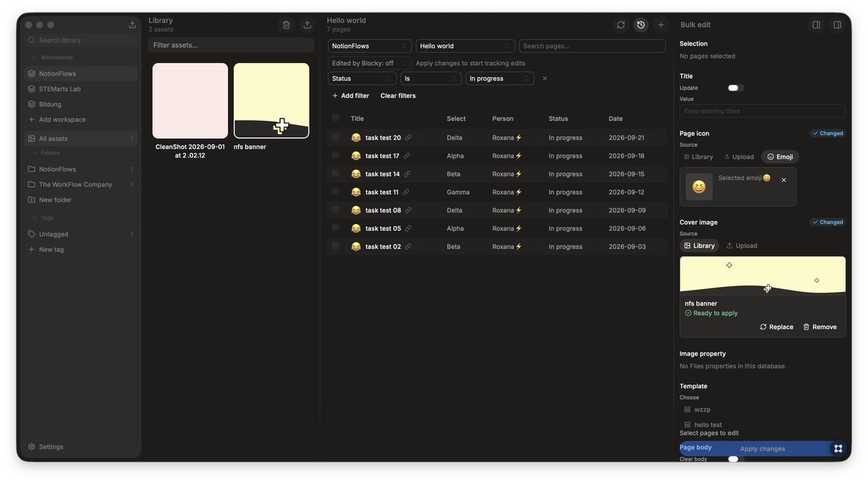Click the Search pages input field
The width and height of the screenshot is (868, 482).
[592, 46]
